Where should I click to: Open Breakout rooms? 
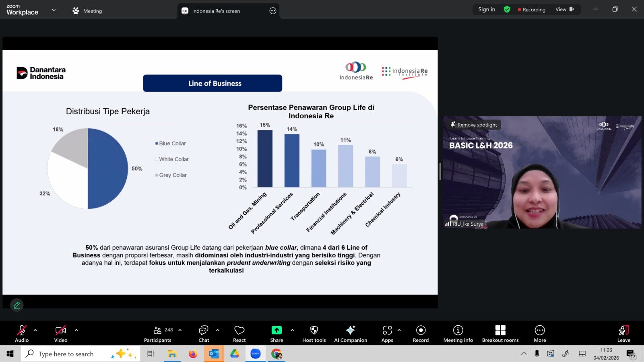[500, 334]
